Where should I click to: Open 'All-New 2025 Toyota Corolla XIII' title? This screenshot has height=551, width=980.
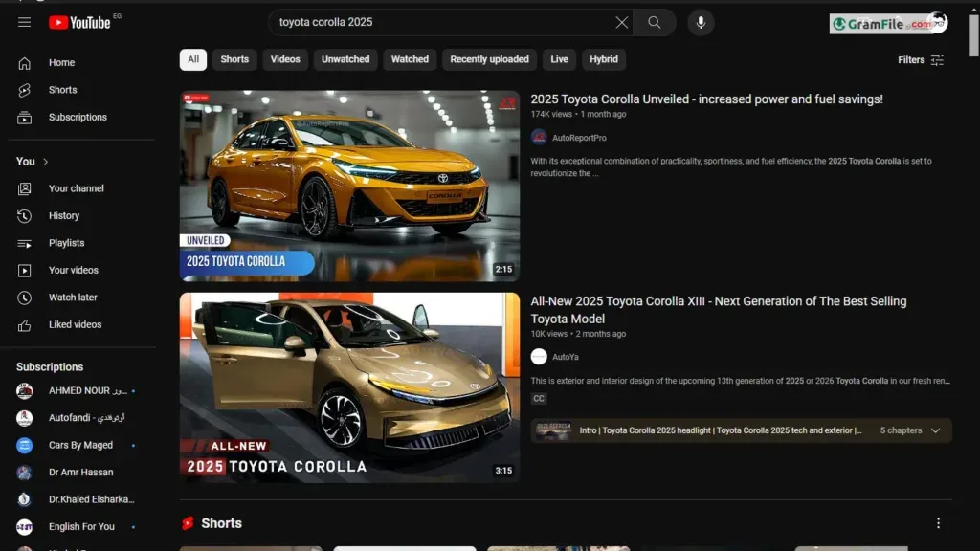719,310
